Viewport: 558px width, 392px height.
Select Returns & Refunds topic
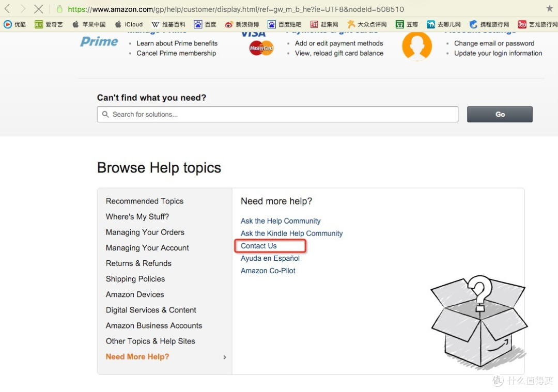[x=138, y=263]
